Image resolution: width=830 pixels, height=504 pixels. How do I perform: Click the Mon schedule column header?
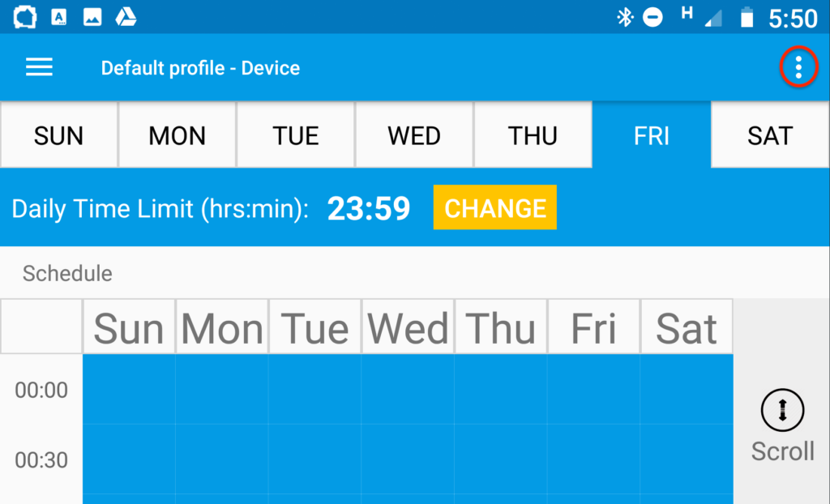click(x=222, y=327)
